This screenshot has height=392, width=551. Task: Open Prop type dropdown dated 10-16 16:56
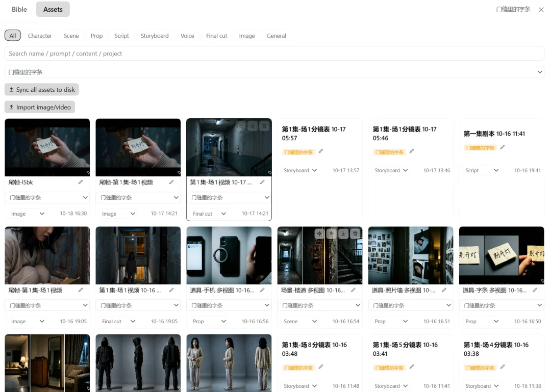tap(209, 321)
